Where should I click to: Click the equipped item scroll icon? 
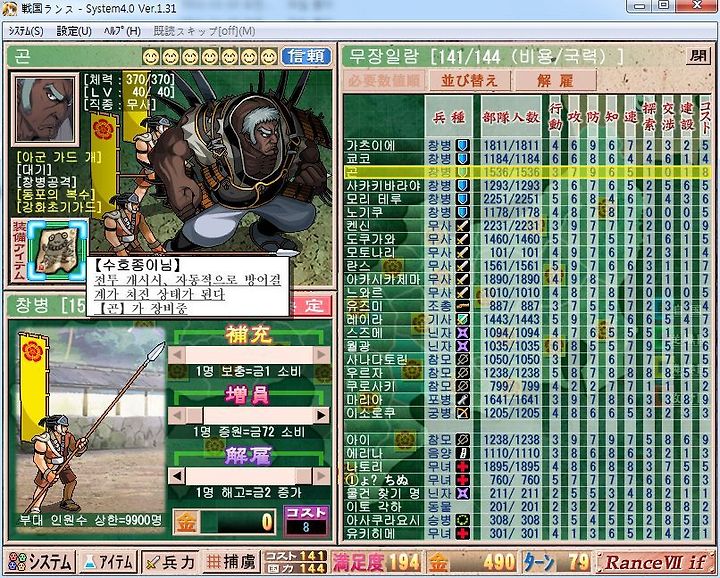tap(57, 251)
